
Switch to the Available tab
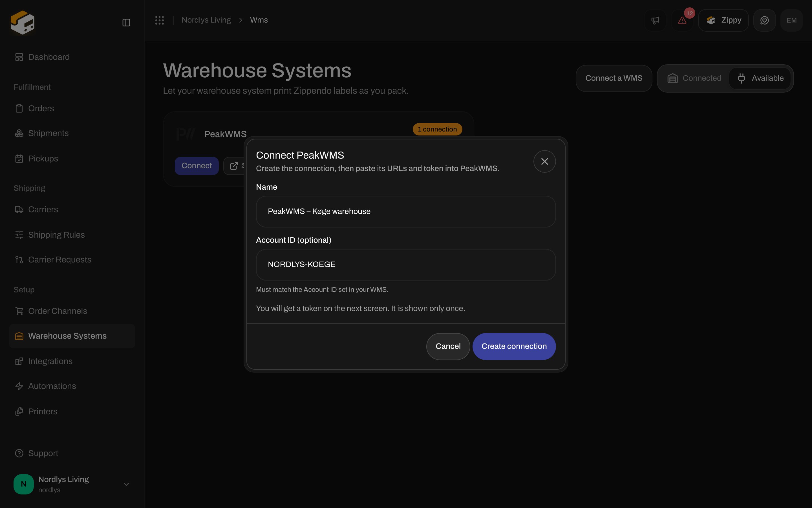tap(760, 78)
